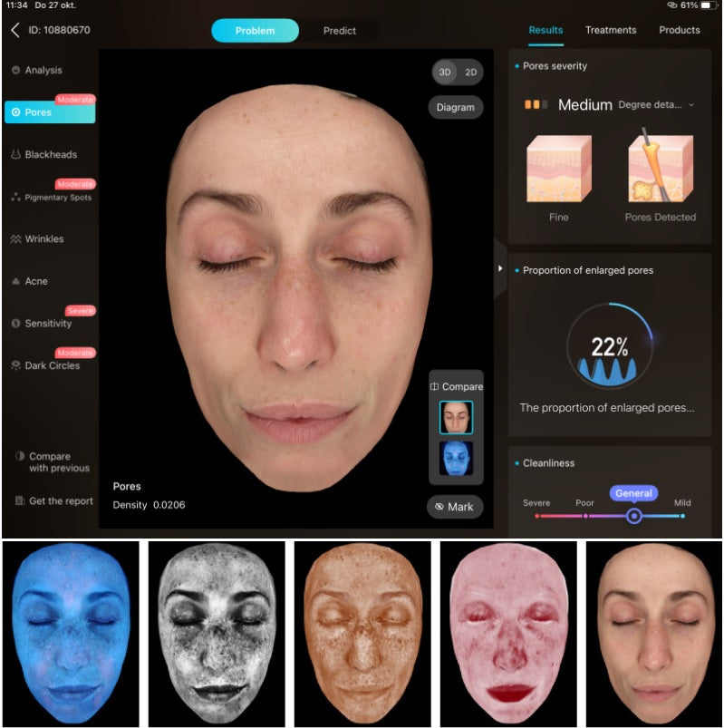The image size is (724, 728).
Task: Open the Dark Circles icon
Action: pos(15,365)
